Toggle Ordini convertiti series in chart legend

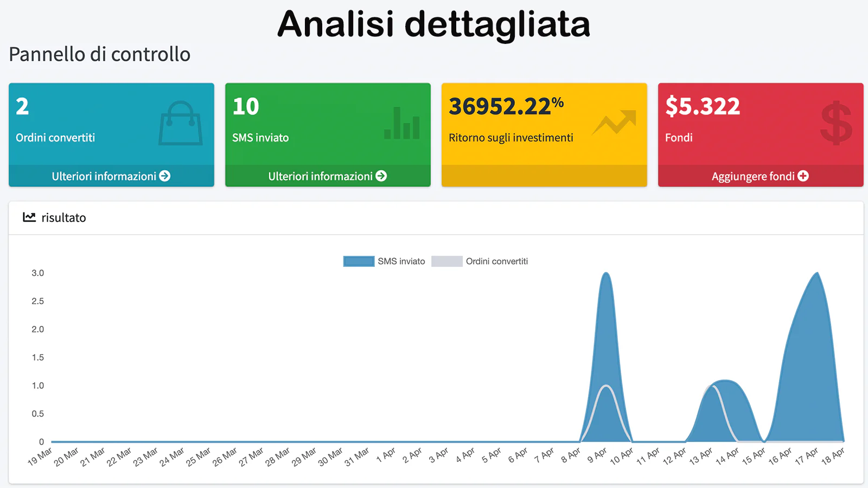(480, 261)
